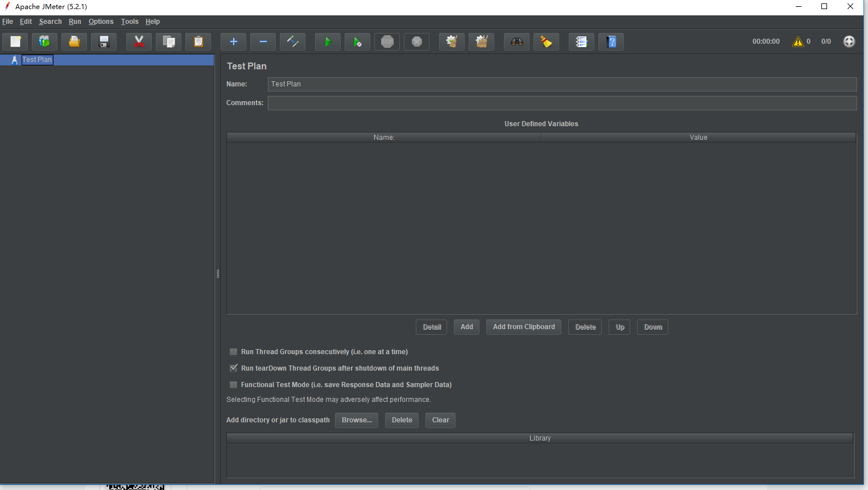This screenshot has height=490, width=868.
Task: Open Search with binoculars icon
Action: [516, 41]
